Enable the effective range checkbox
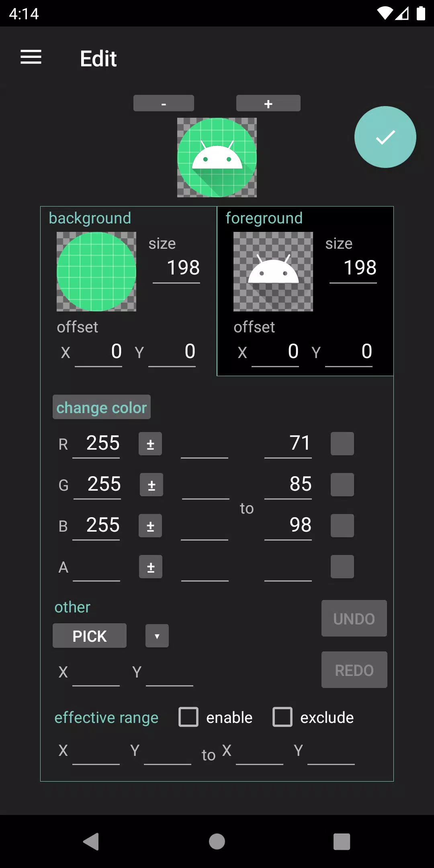Image resolution: width=434 pixels, height=868 pixels. (x=188, y=717)
